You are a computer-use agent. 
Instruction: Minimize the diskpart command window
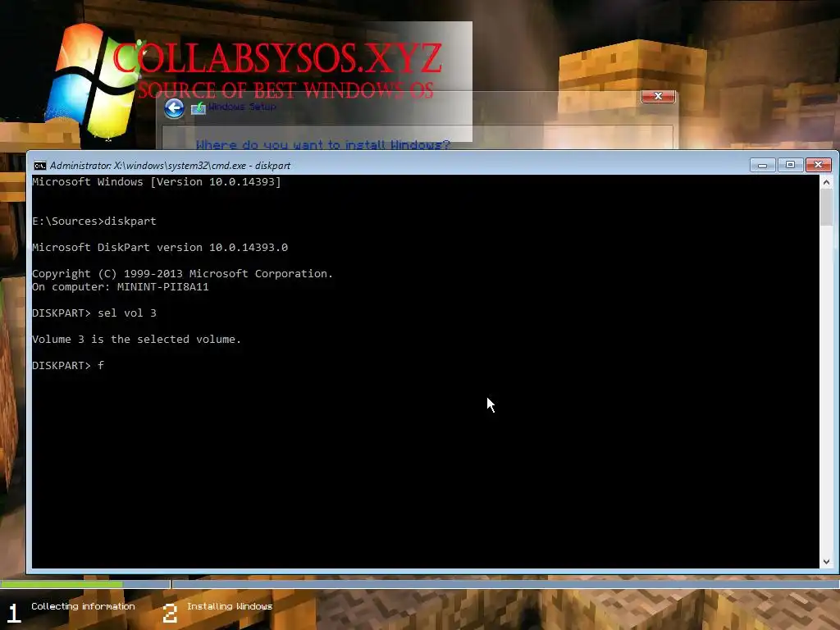pyautogui.click(x=762, y=165)
